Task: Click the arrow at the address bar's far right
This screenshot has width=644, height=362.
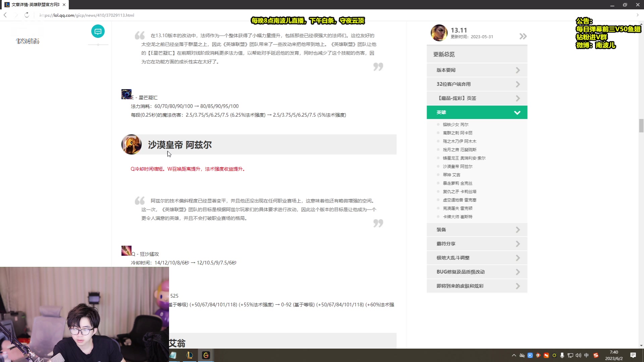Action: click(638, 15)
